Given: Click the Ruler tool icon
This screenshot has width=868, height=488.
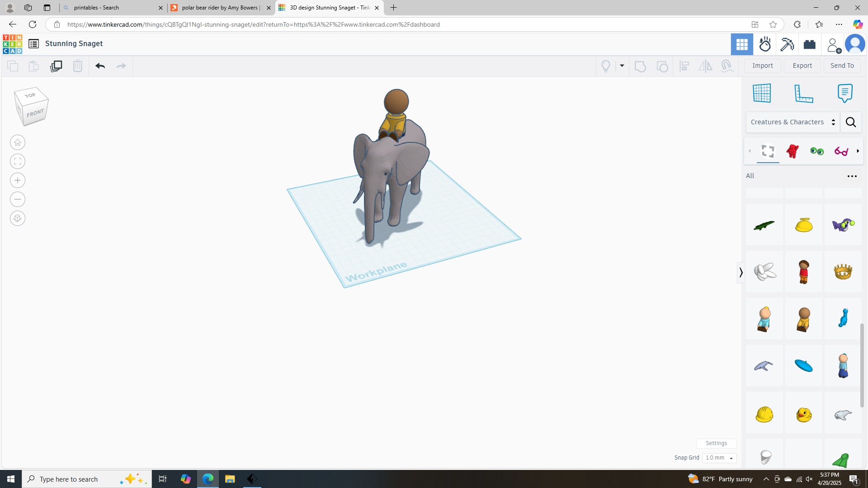Looking at the screenshot, I should tap(803, 93).
